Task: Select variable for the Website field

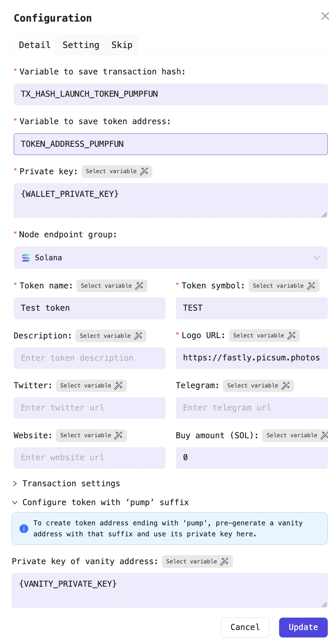Action: coord(91,435)
